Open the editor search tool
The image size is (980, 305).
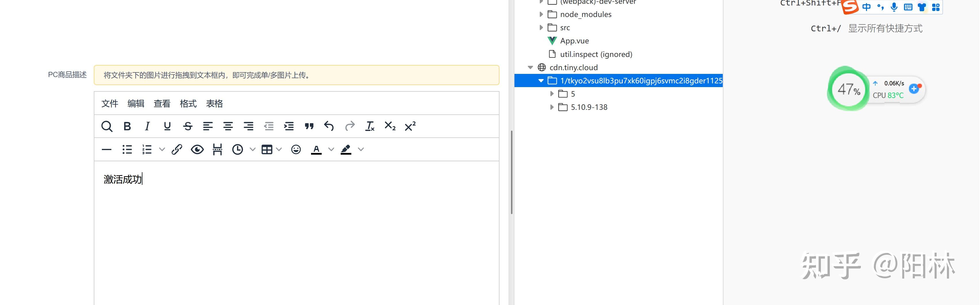[107, 126]
